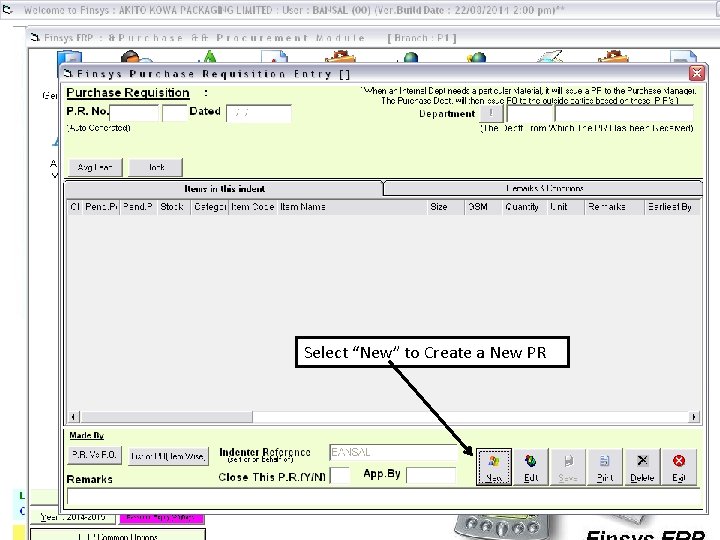The width and height of the screenshot is (720, 540).
Task: Click the Department name input field
Action: [624, 113]
